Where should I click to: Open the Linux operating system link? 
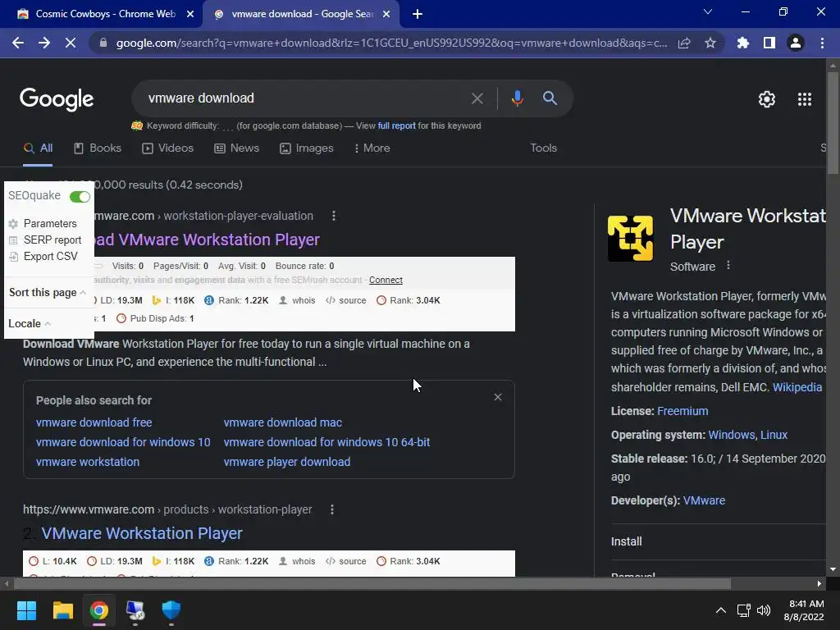[x=774, y=435]
